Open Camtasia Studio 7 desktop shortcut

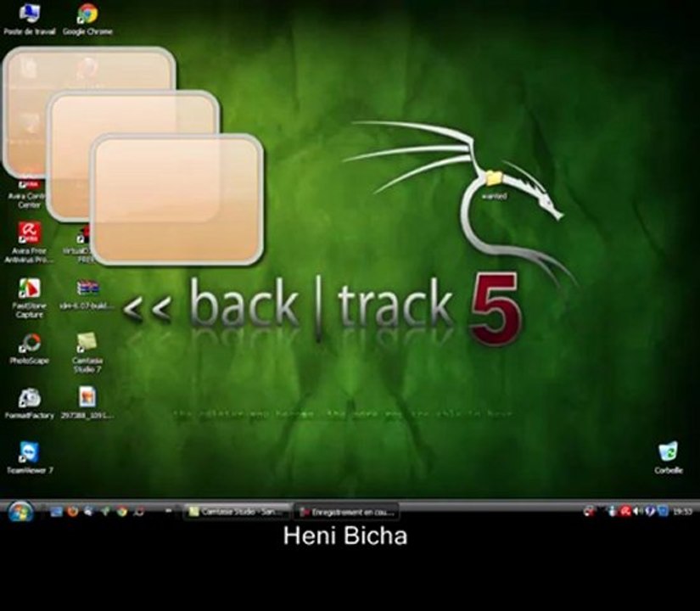point(87,353)
